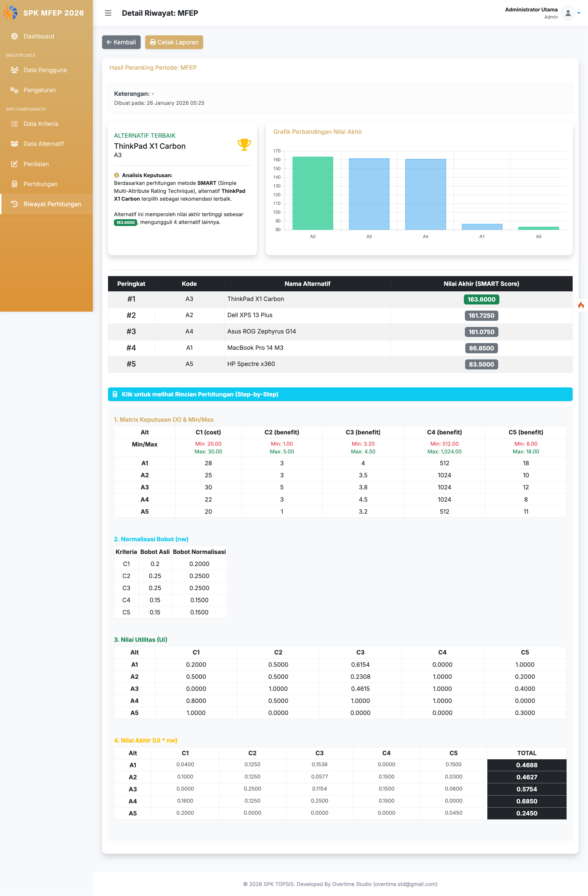The height and width of the screenshot is (896, 588).
Task: Click the Dibuat pada date text
Action: pyautogui.click(x=159, y=103)
